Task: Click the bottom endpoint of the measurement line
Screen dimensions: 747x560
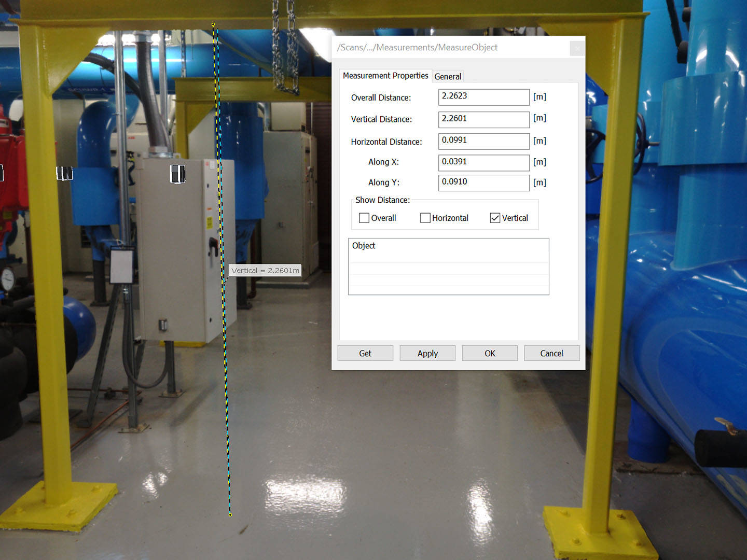Action: (230, 514)
